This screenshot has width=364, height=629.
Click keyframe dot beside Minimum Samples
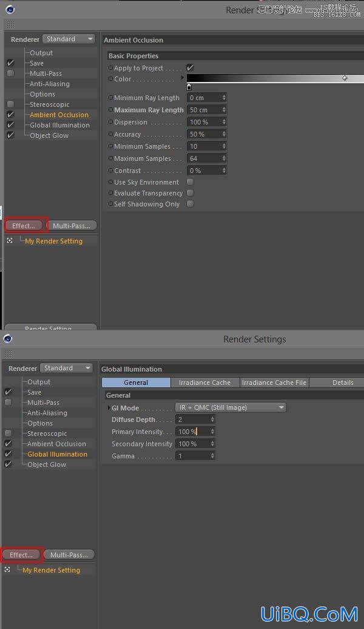[x=110, y=146]
